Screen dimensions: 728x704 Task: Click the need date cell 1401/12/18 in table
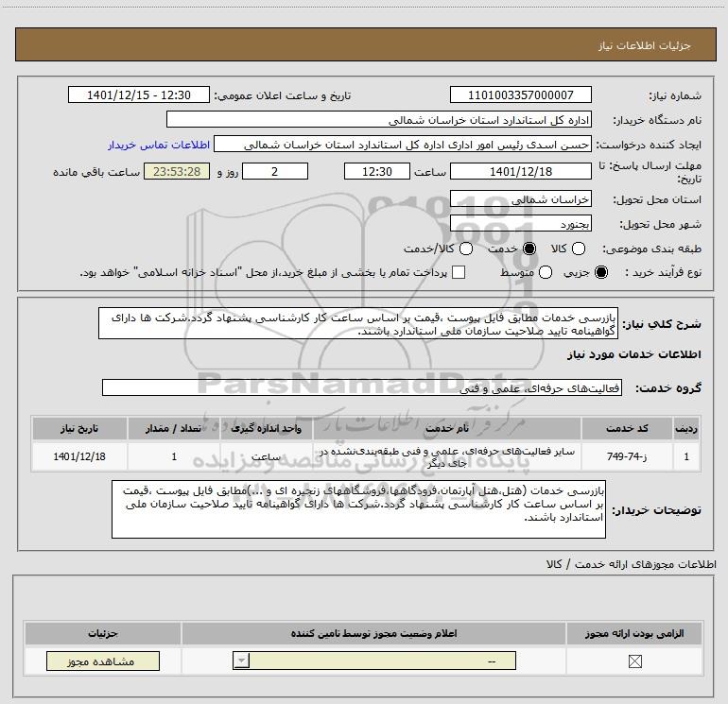click(x=79, y=456)
